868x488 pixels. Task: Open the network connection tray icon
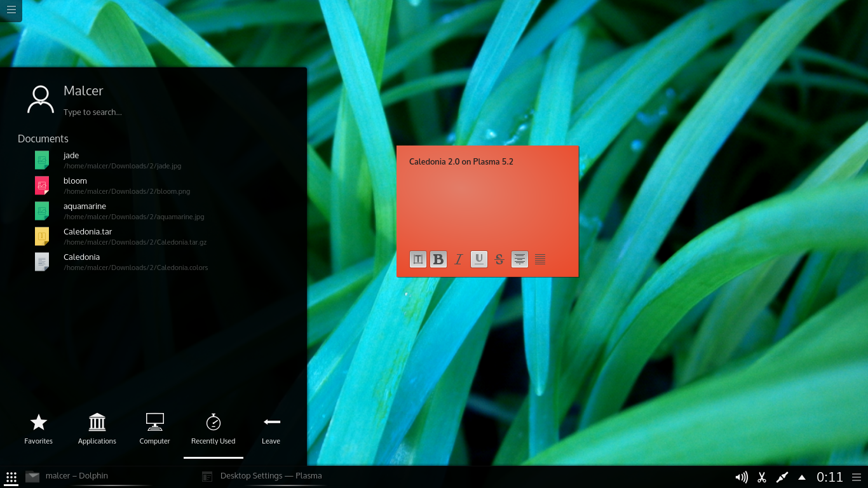pyautogui.click(x=782, y=477)
